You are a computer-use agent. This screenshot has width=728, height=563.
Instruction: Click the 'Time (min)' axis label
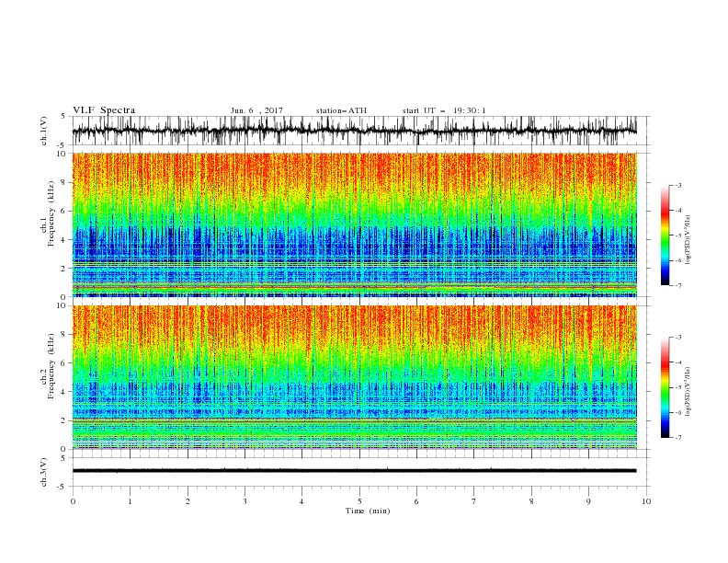368,511
